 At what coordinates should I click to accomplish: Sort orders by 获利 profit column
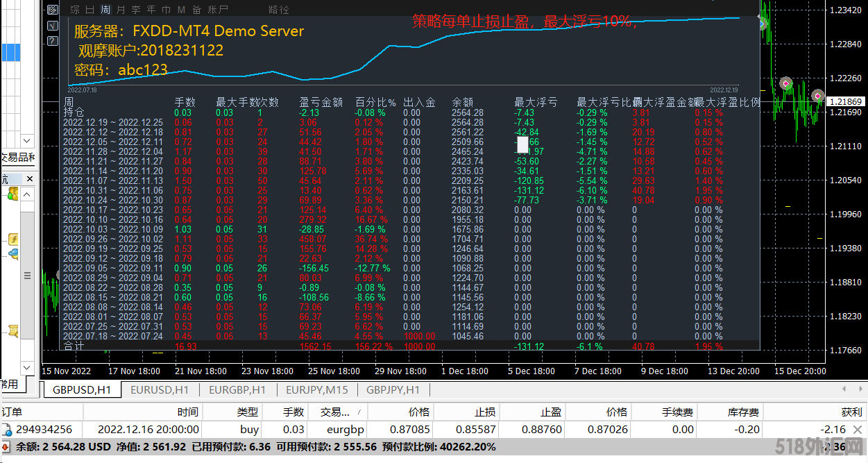coord(851,412)
